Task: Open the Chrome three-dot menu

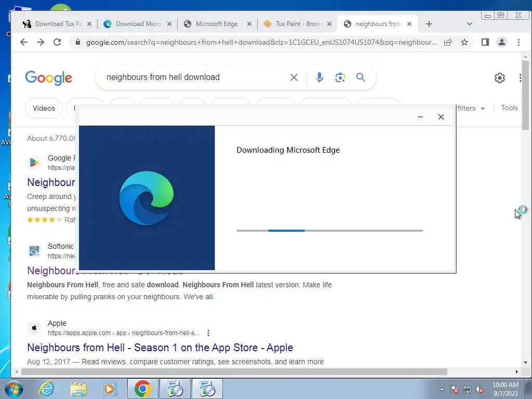Action: coord(518,42)
